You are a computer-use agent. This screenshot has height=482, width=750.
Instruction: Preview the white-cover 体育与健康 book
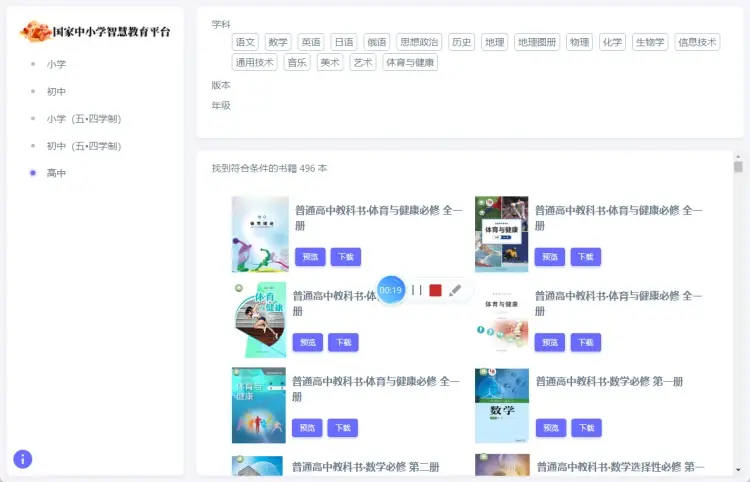550,342
